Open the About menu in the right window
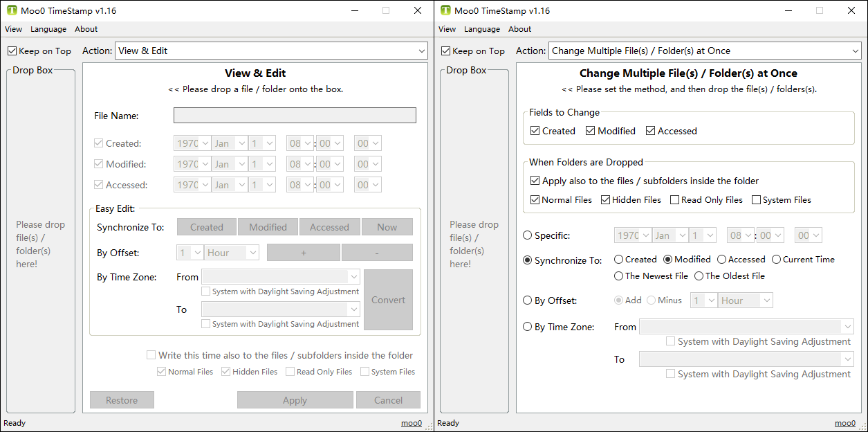Image resolution: width=868 pixels, height=432 pixels. (x=519, y=29)
